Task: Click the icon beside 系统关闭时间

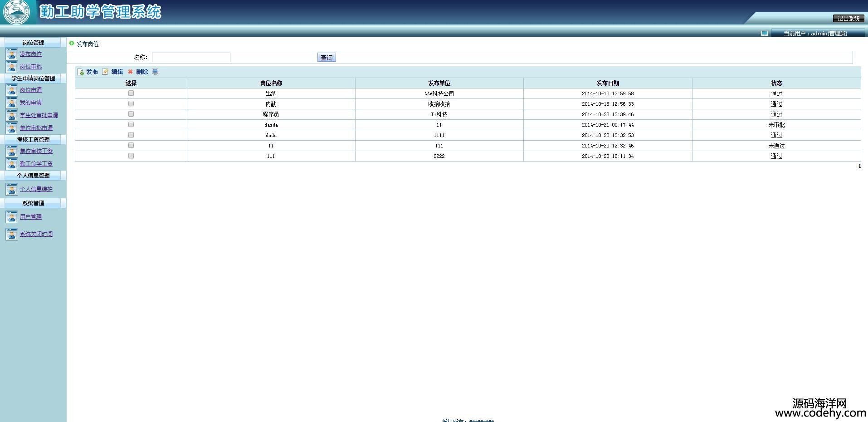Action: click(12, 234)
